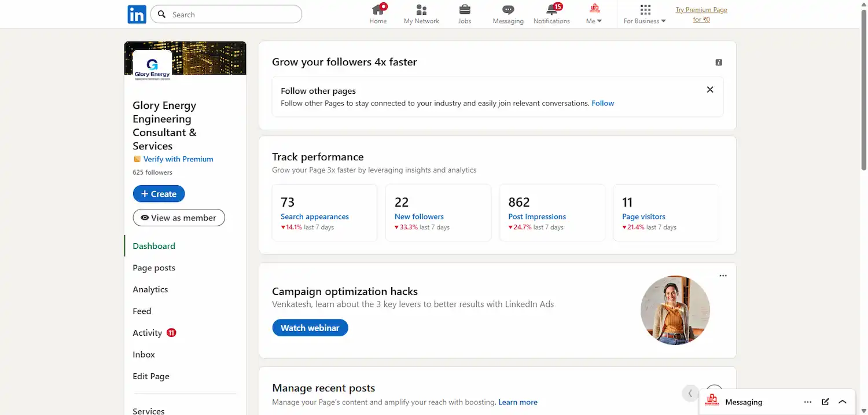This screenshot has height=415, width=868.
Task: Focus the Search input field
Action: point(226,14)
